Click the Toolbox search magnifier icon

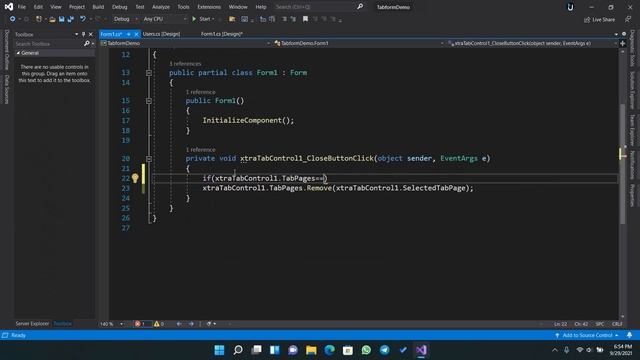click(x=87, y=43)
